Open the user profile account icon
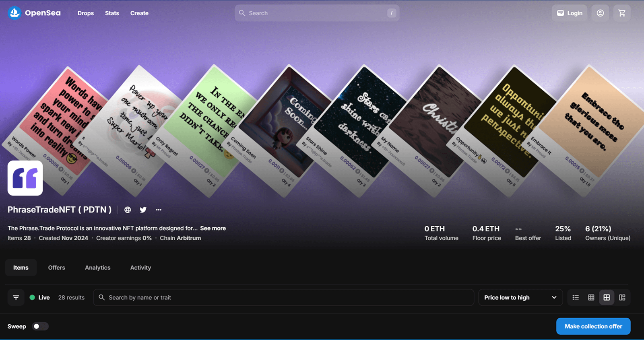Viewport: 644px width, 340px height. (600, 13)
